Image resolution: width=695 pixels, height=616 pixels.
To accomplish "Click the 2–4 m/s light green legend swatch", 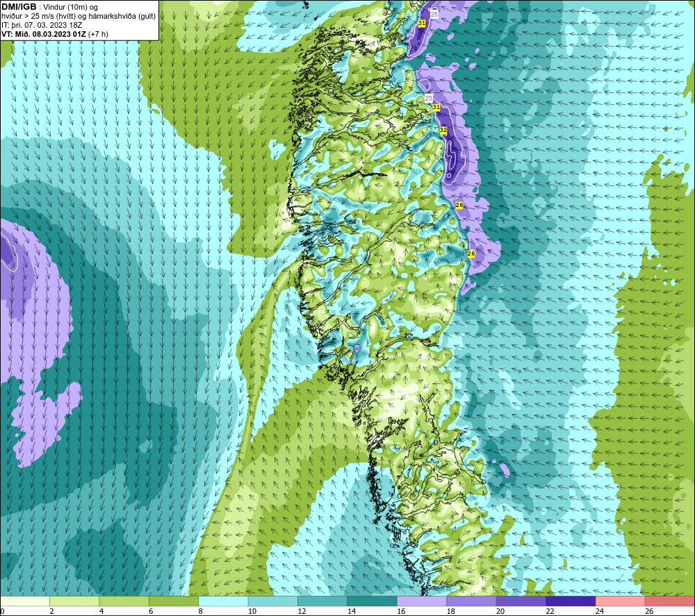I will tap(74, 601).
